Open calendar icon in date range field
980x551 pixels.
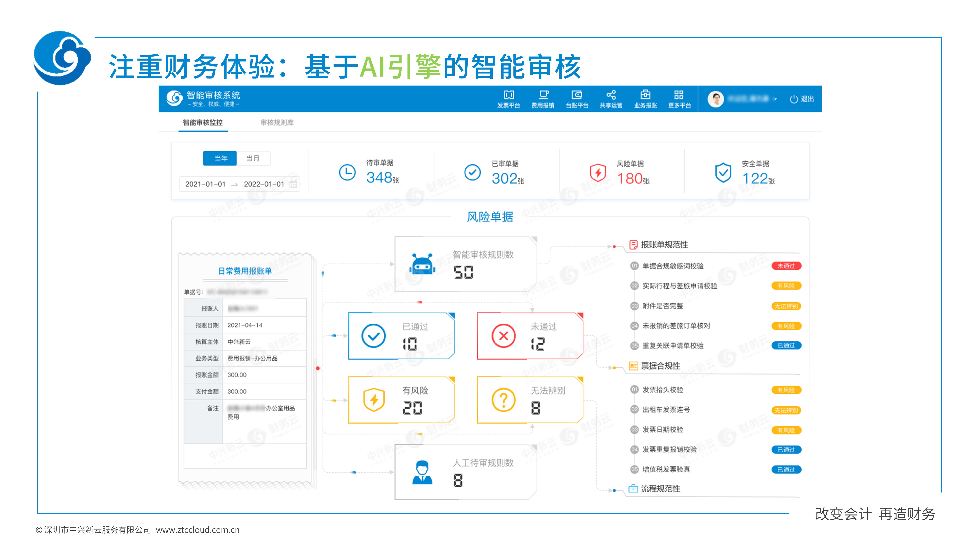click(x=293, y=184)
